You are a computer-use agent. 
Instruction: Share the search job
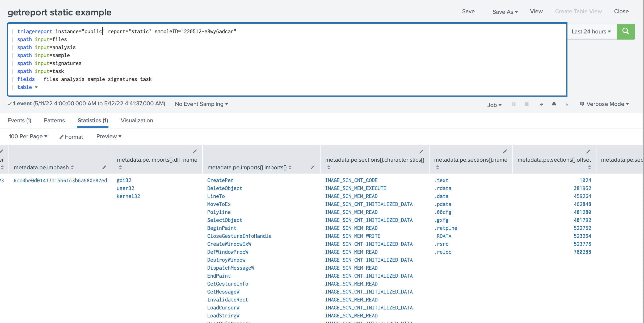point(541,104)
